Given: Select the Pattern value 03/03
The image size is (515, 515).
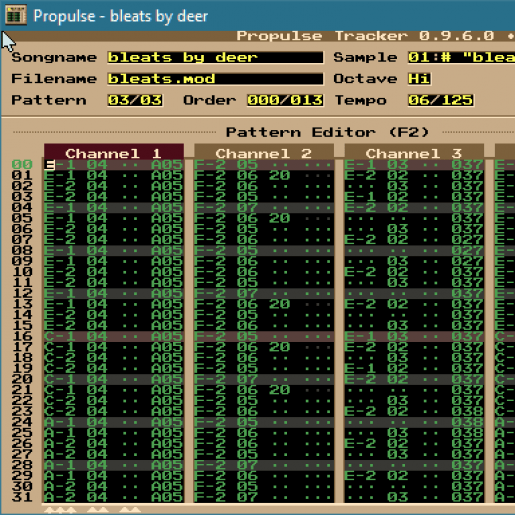Looking at the screenshot, I should pos(135,100).
